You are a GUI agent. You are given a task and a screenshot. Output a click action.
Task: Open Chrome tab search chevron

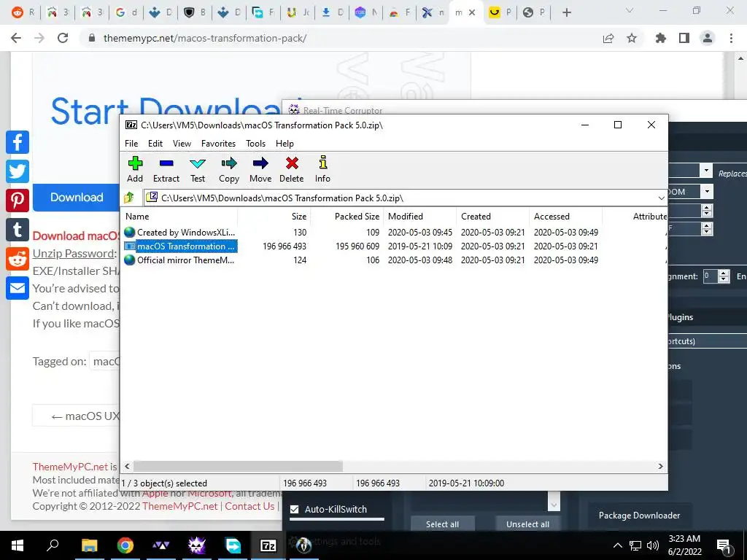coord(630,10)
